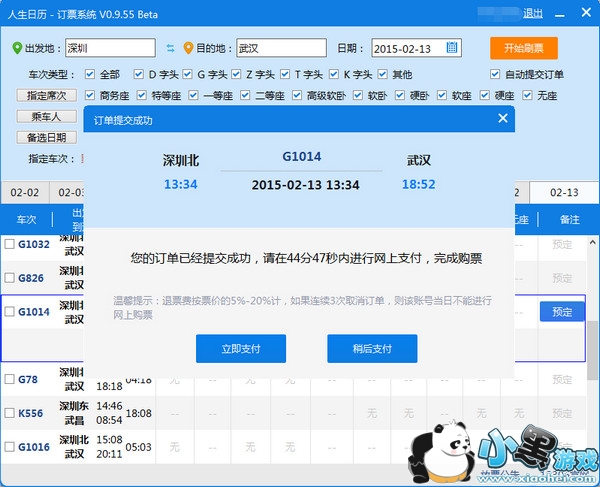Toggle the 商务座 seat checkbox

[x=90, y=96]
